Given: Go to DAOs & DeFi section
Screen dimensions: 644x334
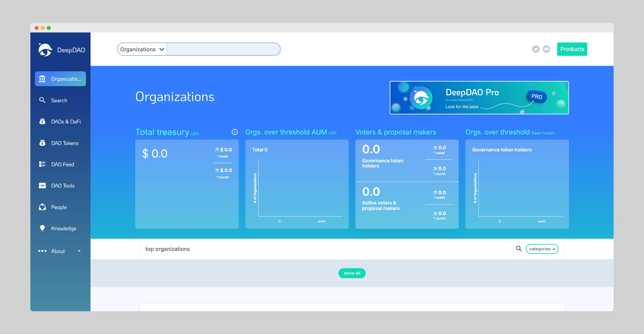Looking at the screenshot, I should (x=60, y=121).
